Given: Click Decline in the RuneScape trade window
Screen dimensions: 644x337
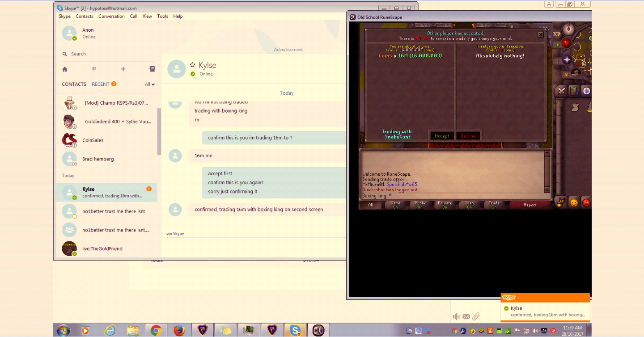Looking at the screenshot, I should tap(468, 136).
